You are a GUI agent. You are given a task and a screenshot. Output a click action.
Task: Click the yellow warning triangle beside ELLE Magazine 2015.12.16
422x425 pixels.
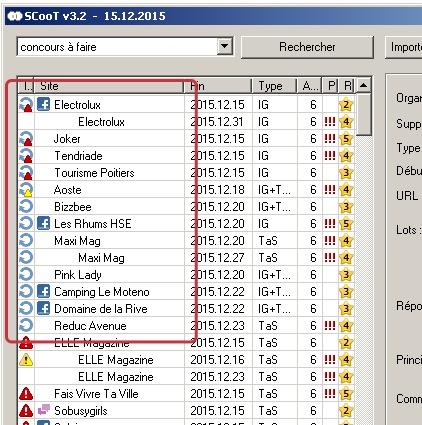[26, 360]
